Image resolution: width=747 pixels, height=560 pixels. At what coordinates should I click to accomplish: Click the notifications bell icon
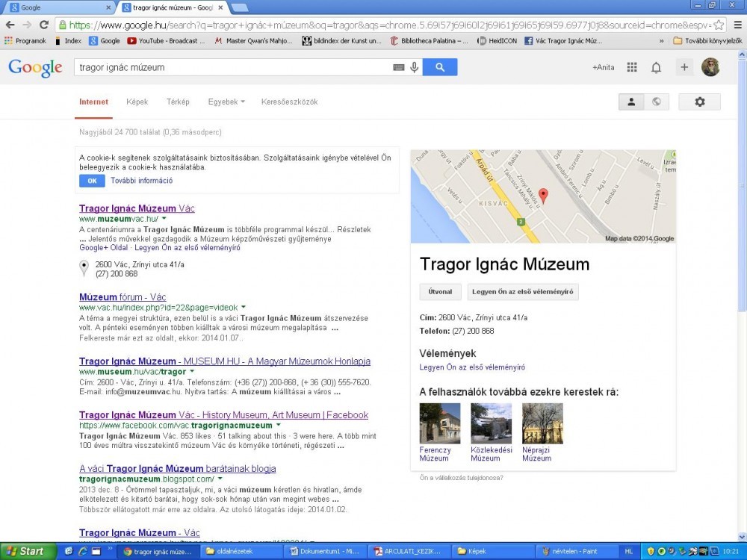point(656,67)
